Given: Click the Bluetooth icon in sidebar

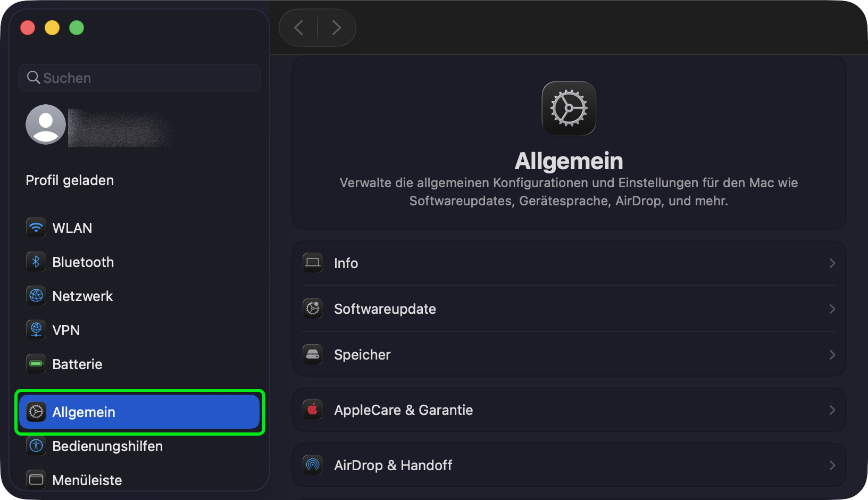Looking at the screenshot, I should [x=36, y=262].
